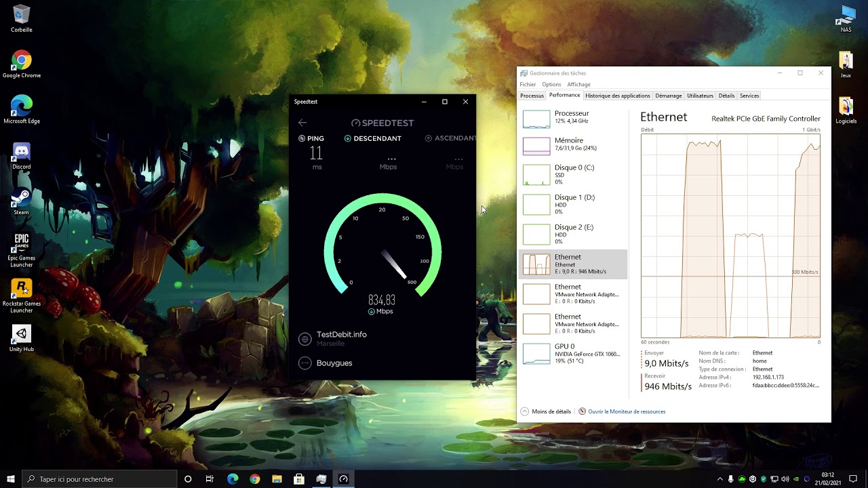The height and width of the screenshot is (488, 868).
Task: Open Microsoft Store from the taskbar
Action: click(299, 479)
